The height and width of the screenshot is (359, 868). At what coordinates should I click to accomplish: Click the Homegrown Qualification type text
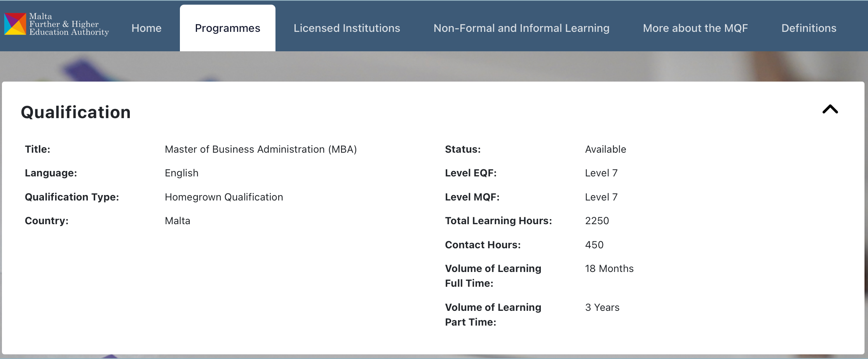click(224, 197)
